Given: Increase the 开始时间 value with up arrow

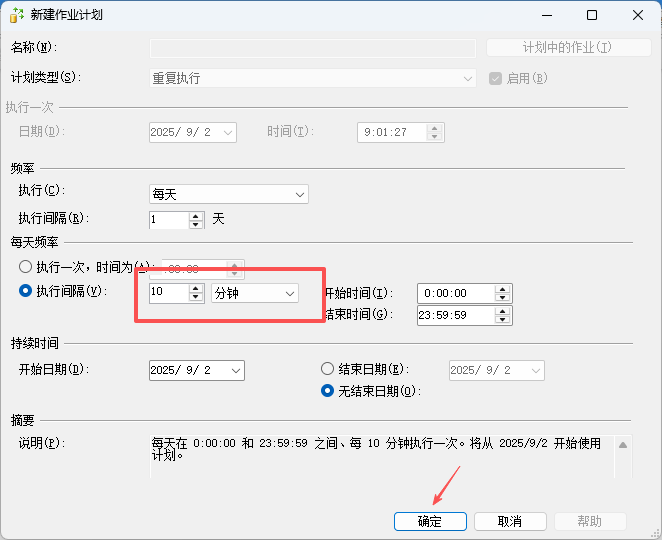Looking at the screenshot, I should (503, 288).
